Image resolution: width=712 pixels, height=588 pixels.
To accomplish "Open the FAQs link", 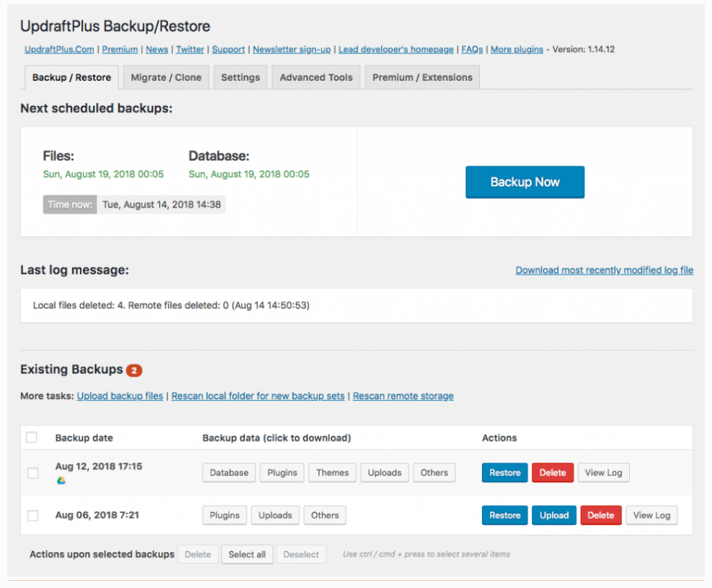I will (472, 50).
